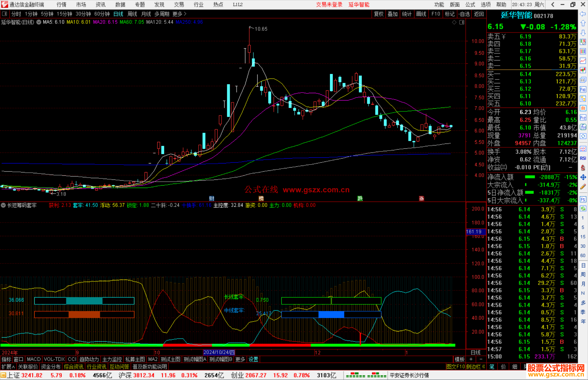Click the 设置 settings button in indicator bar
Image resolution: width=588 pixels, height=380 pixels.
coord(253,359)
